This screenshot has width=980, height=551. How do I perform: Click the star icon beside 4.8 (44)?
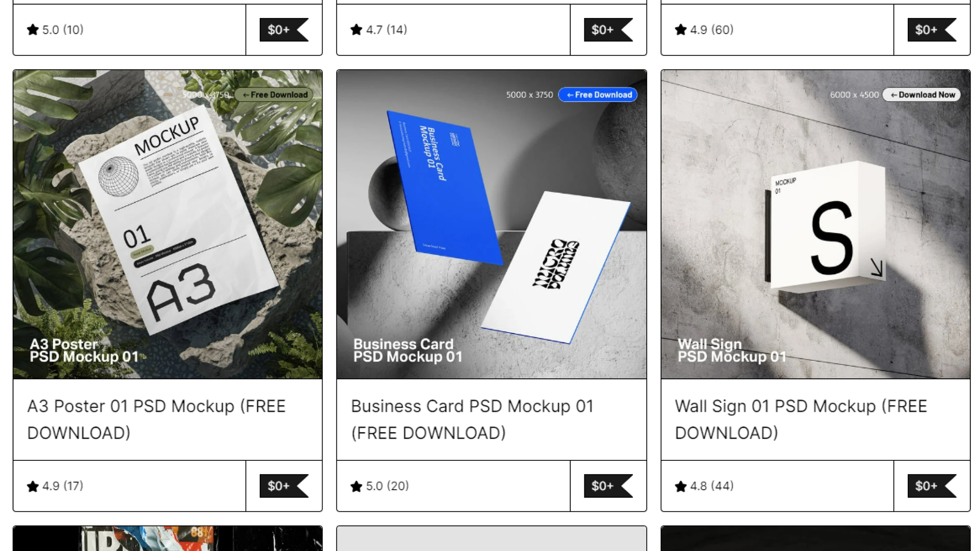point(681,486)
